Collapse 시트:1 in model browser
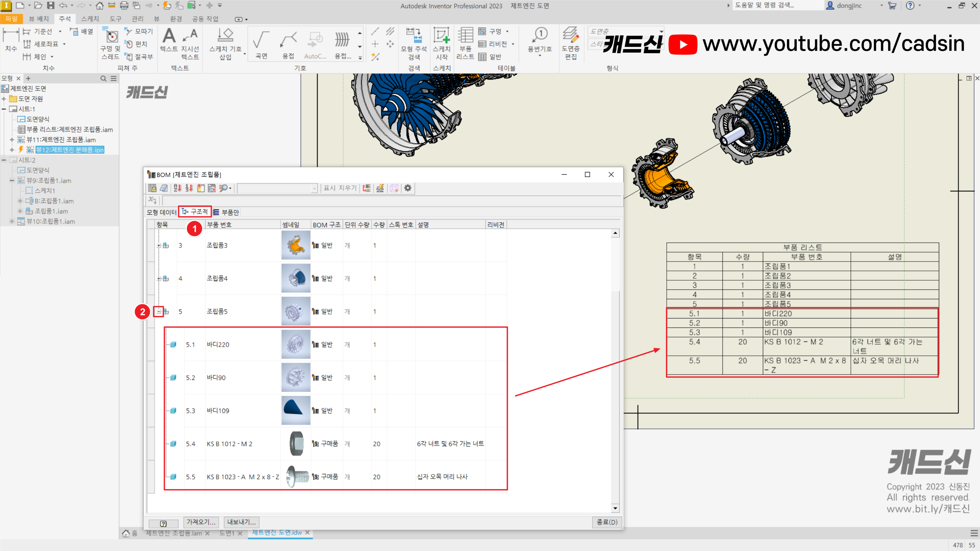This screenshot has width=980, height=551. tap(4, 109)
